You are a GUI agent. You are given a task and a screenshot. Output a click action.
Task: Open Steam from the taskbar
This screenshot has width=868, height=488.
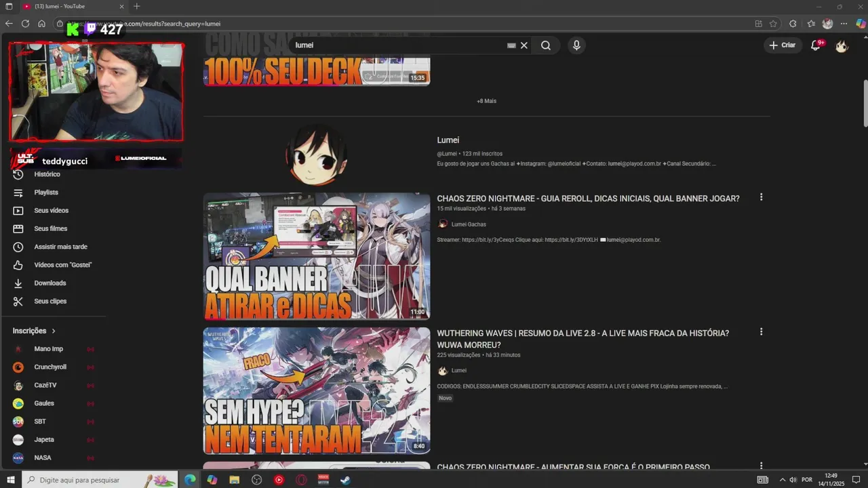point(345,480)
